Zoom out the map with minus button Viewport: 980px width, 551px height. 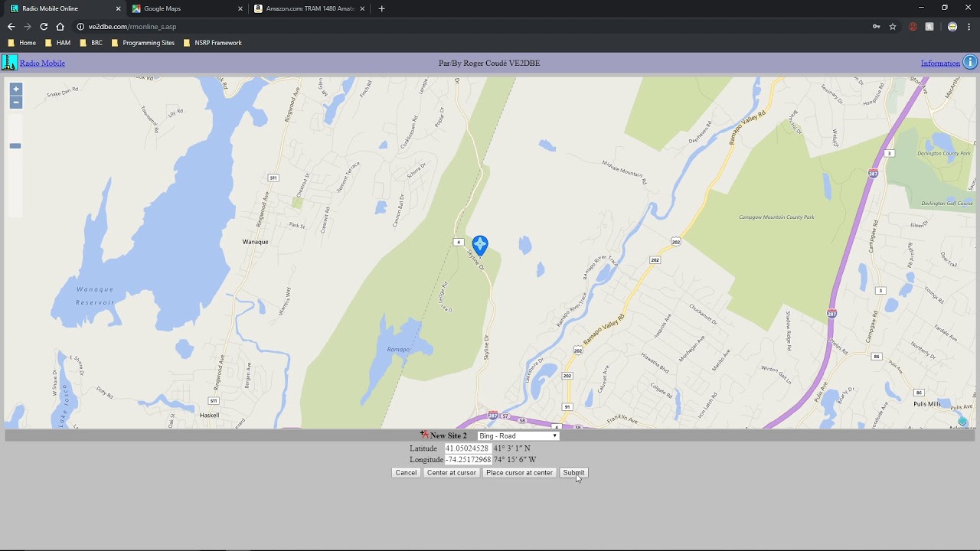click(x=16, y=103)
